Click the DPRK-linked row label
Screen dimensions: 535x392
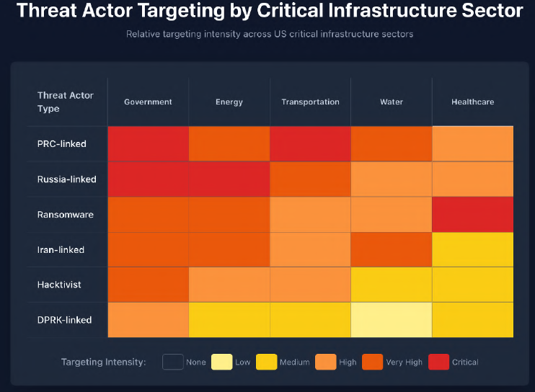click(x=64, y=320)
